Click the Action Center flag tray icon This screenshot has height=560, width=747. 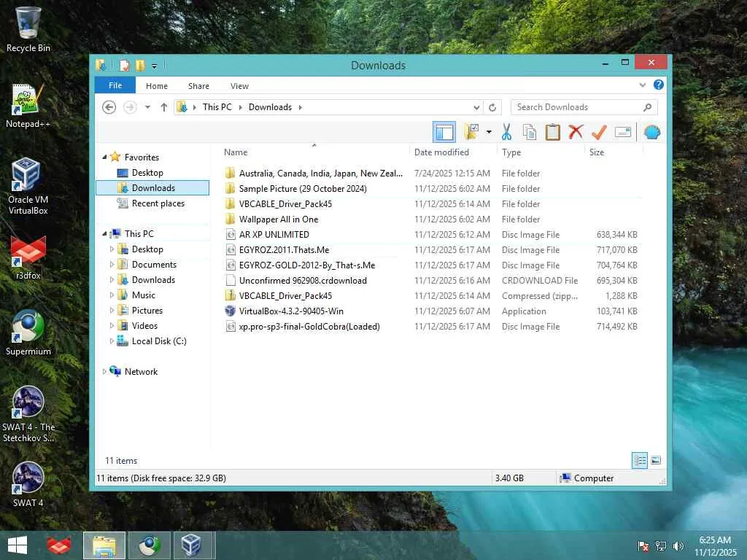pyautogui.click(x=643, y=546)
